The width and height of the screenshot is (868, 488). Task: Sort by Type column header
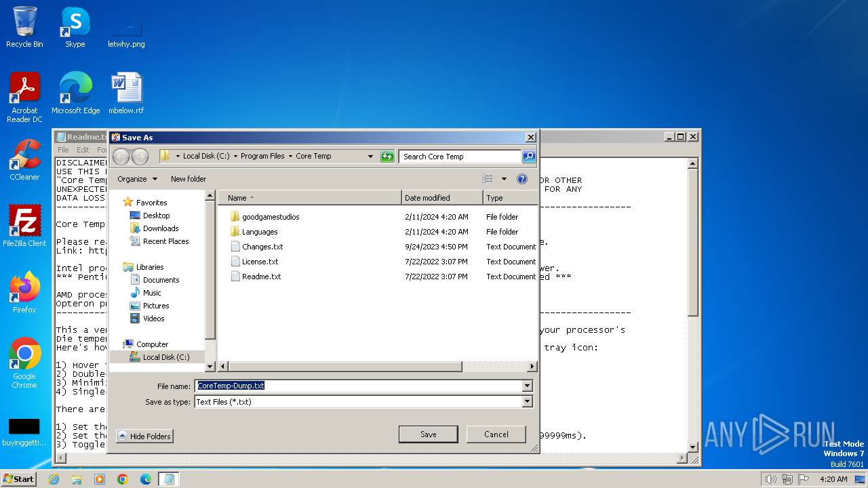510,198
